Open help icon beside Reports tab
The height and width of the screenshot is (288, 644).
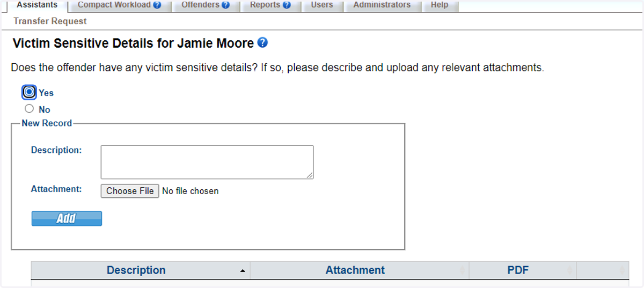click(x=287, y=5)
